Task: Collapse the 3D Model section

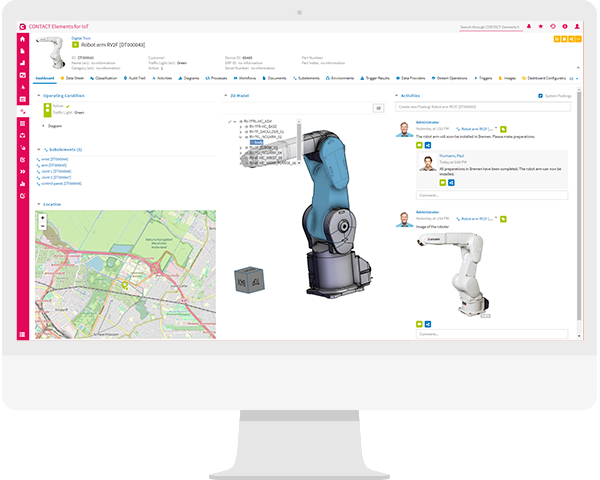Action: (x=226, y=96)
